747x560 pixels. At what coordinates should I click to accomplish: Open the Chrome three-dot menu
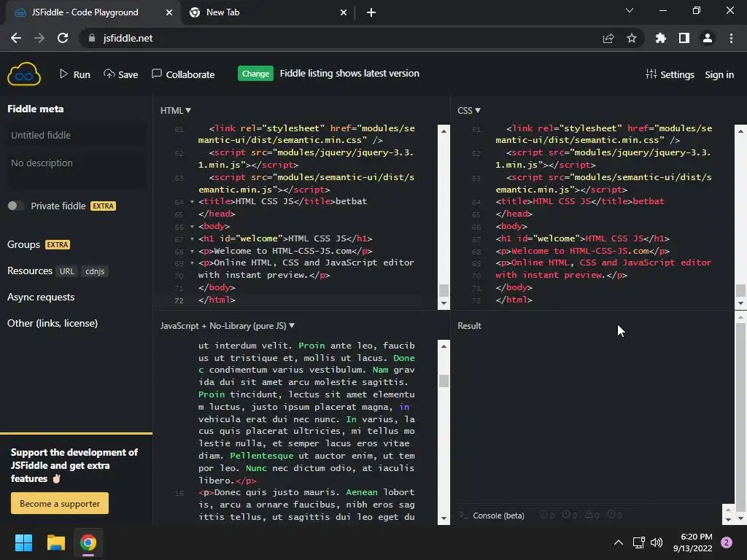[x=731, y=38]
